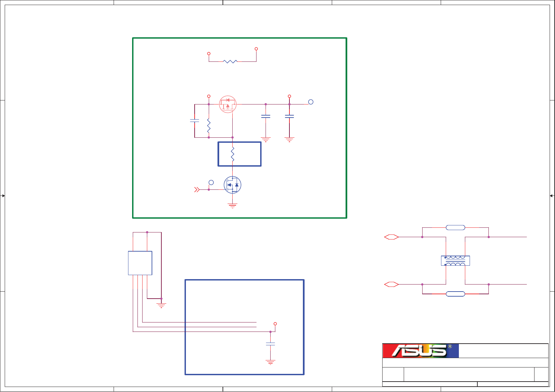Select the horizontal resistor between the two top terminals
555x392 pixels.
point(230,61)
